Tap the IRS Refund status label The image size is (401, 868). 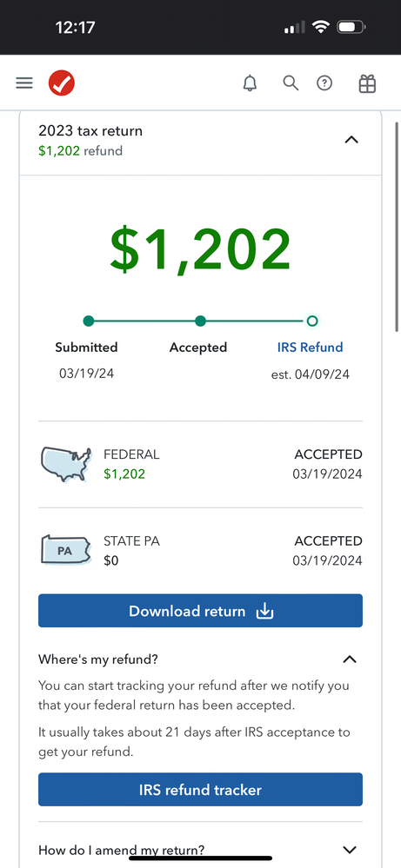[x=311, y=348]
